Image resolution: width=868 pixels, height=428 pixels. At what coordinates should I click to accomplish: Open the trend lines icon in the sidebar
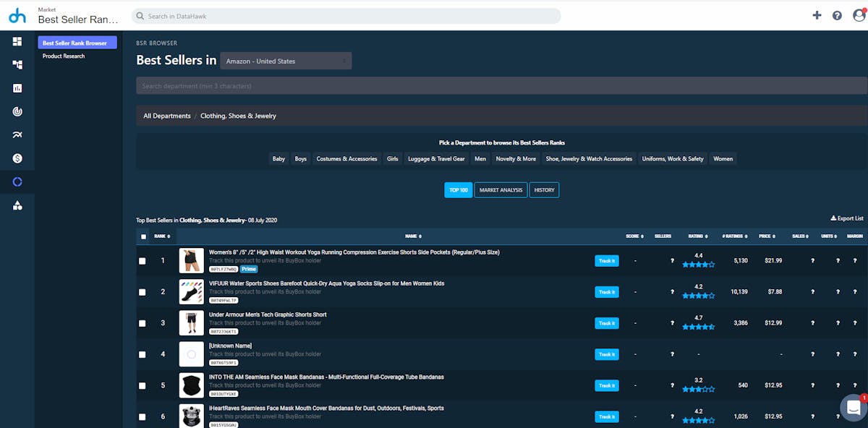pos(17,135)
